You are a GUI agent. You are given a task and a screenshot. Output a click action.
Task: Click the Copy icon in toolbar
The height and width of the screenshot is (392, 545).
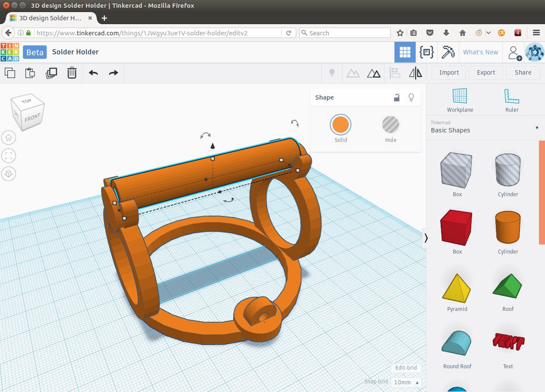click(9, 73)
